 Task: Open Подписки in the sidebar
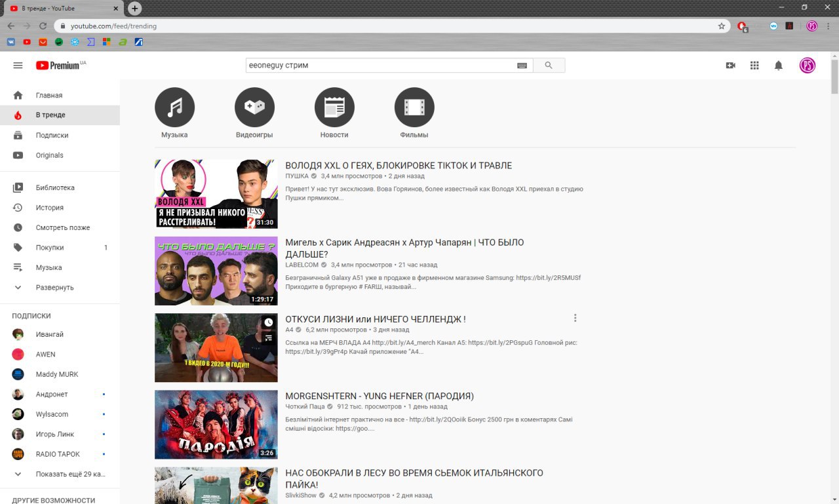[60, 135]
